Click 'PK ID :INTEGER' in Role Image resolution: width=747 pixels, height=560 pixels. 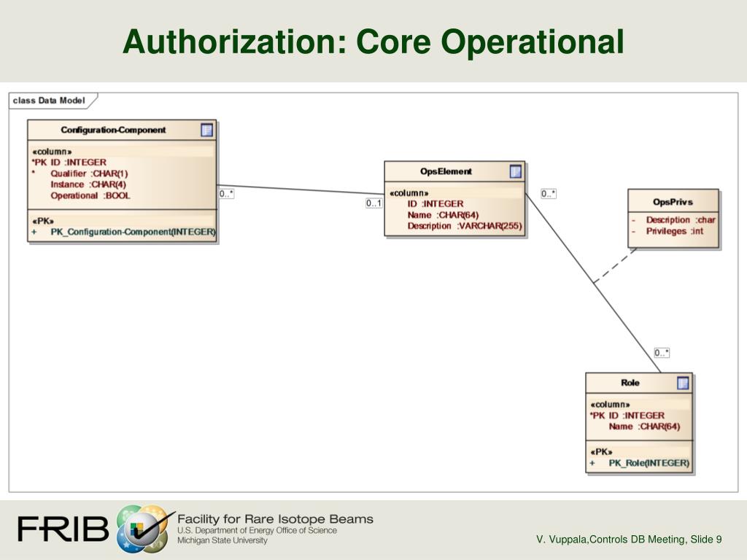[x=627, y=415]
